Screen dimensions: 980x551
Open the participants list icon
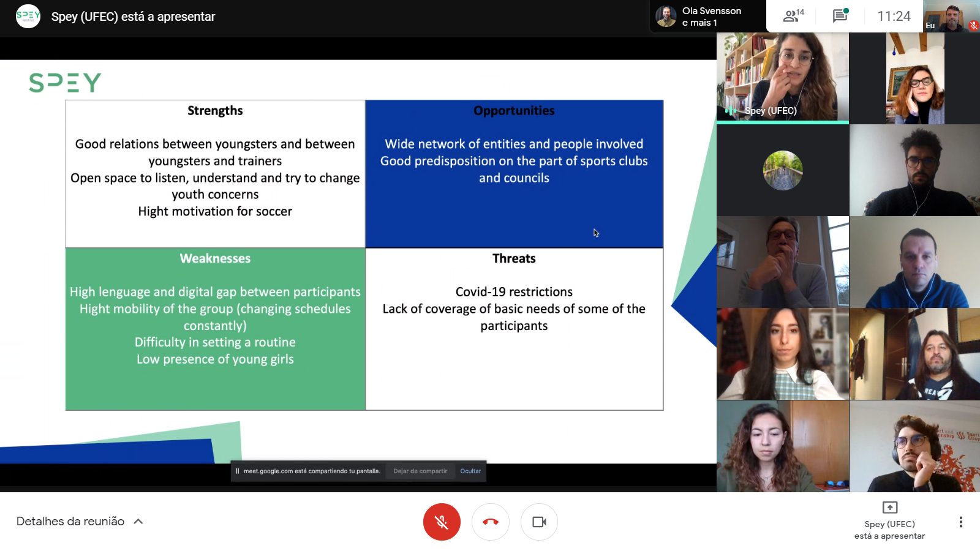click(793, 16)
